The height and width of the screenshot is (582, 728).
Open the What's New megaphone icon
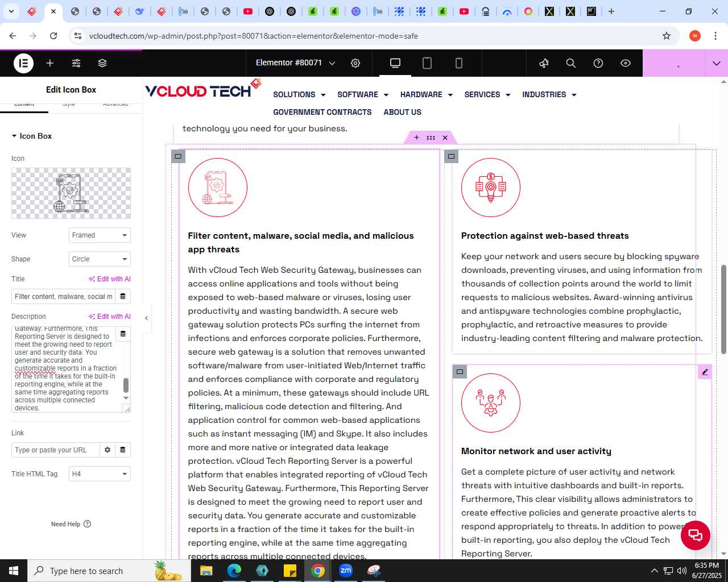click(x=544, y=63)
